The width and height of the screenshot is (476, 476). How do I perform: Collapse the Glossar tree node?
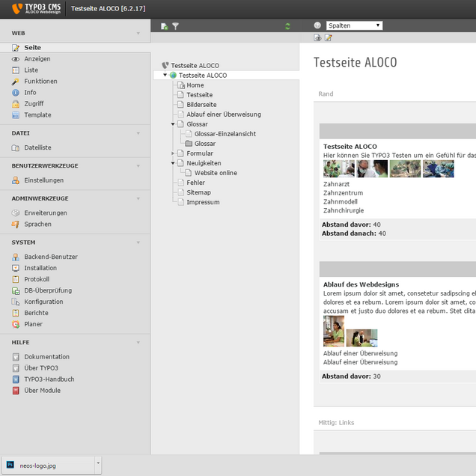[x=173, y=123]
